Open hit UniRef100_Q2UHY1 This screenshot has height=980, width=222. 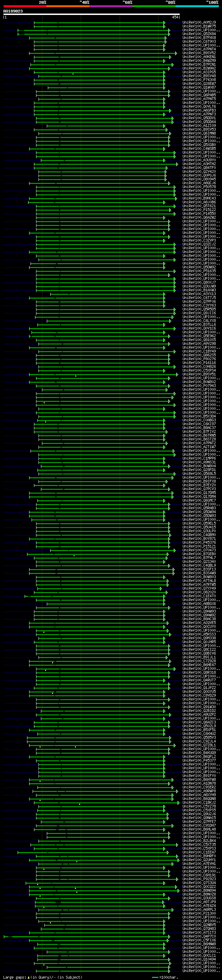point(199,860)
